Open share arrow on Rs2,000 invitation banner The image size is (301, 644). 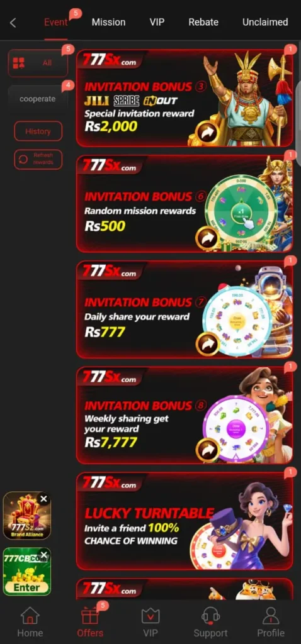point(207,132)
